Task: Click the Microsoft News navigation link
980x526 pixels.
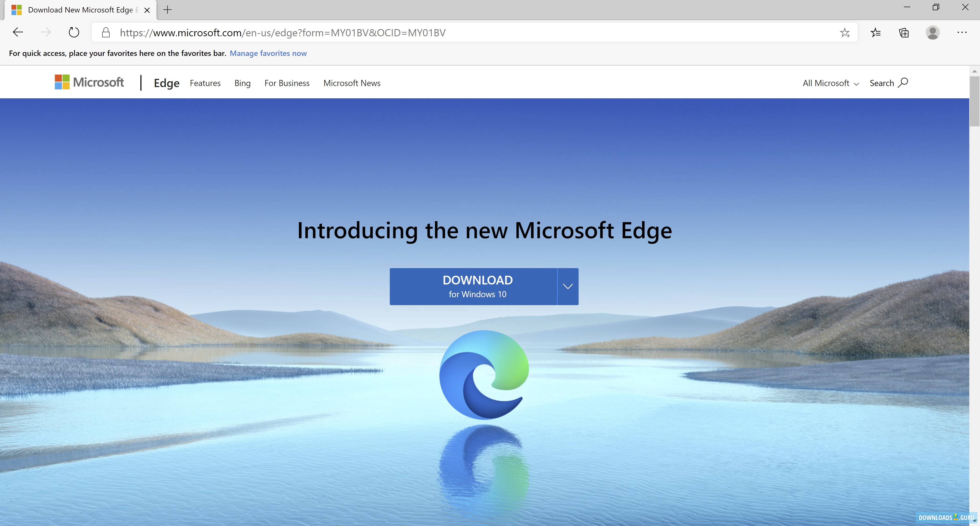Action: coord(352,83)
